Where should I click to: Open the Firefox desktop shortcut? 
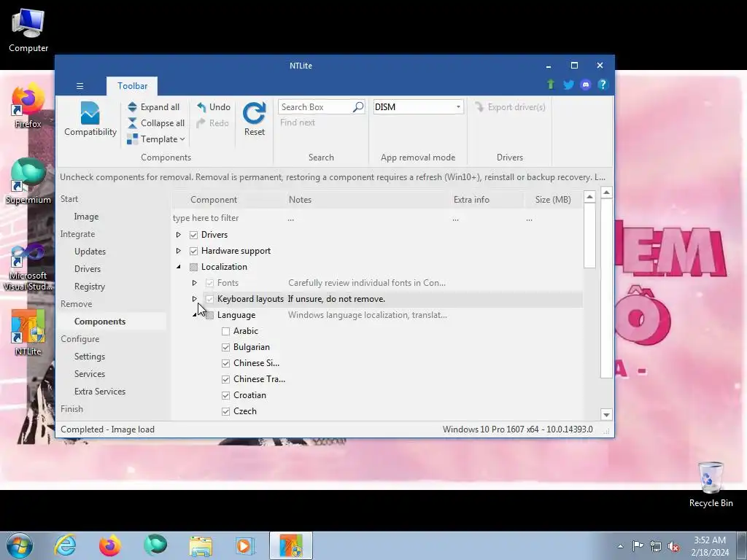coord(28,106)
